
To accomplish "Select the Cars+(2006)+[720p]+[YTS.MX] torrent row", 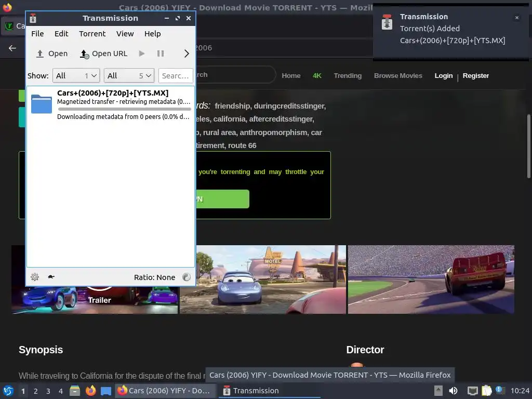I will [x=111, y=104].
